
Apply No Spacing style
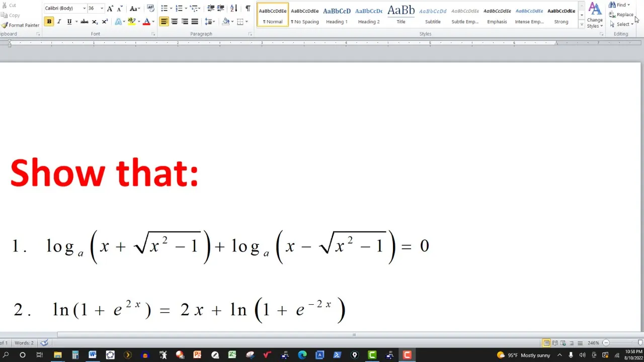(305, 15)
